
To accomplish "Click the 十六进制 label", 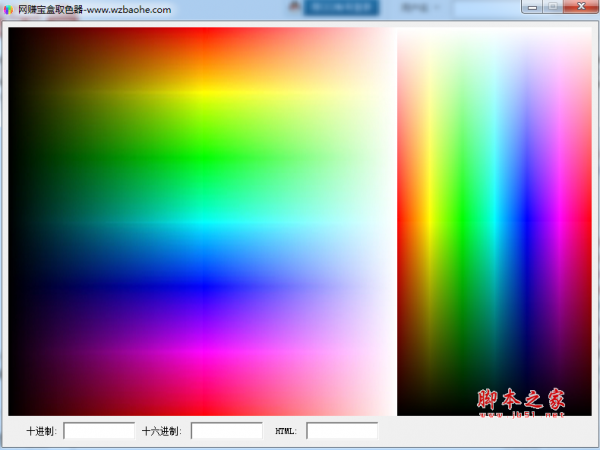I will pos(161,431).
